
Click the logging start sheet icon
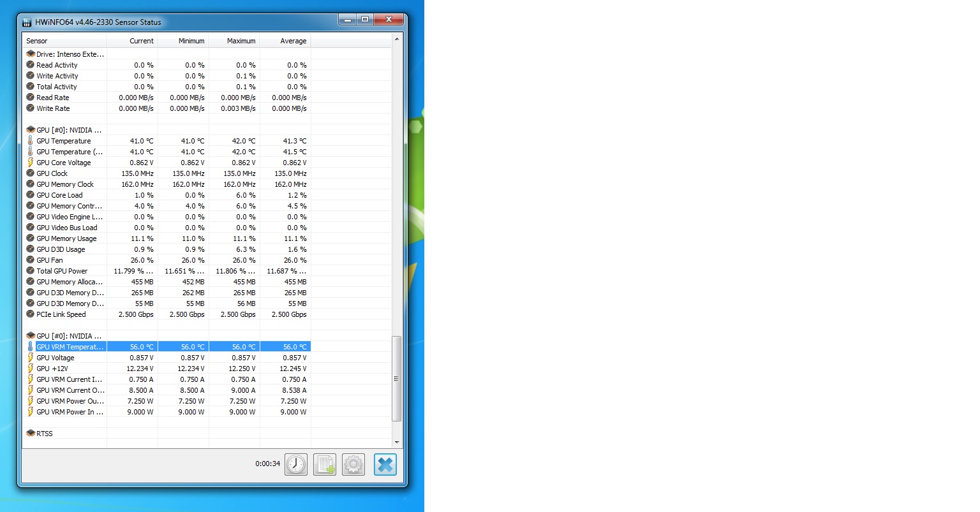point(325,464)
